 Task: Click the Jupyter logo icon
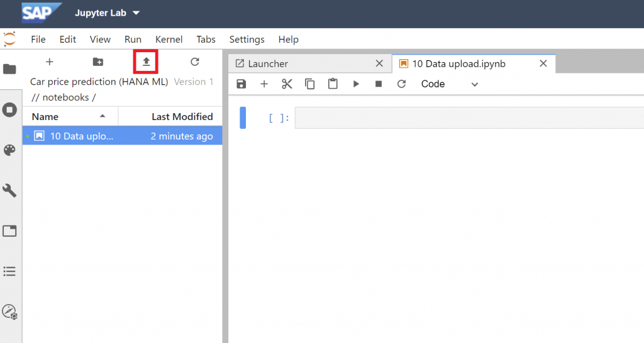pos(9,39)
